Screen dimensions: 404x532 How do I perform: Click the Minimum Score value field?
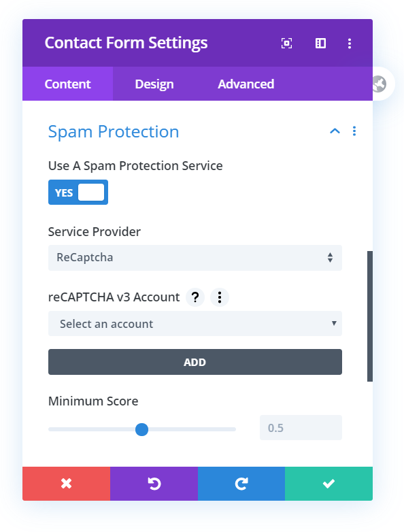click(301, 427)
